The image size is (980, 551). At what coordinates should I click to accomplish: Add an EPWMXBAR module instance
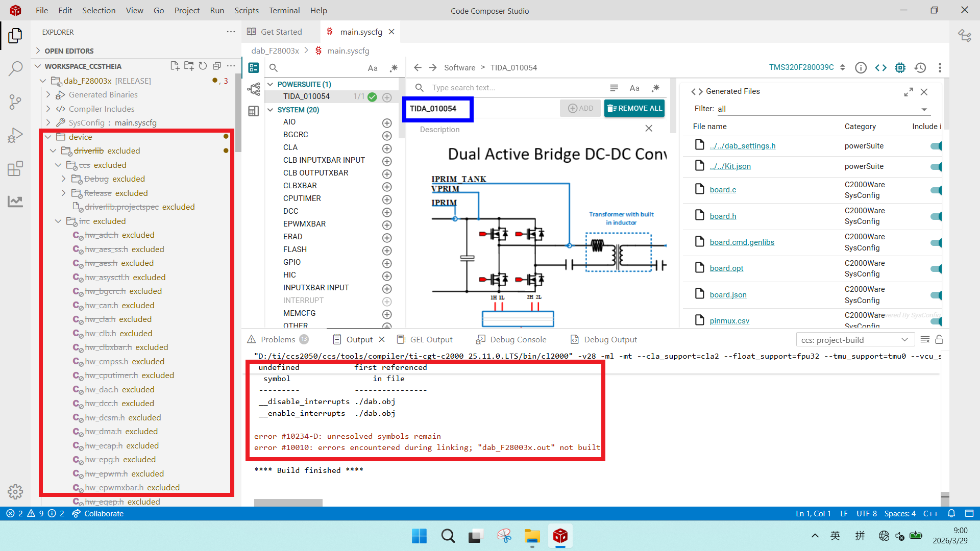pyautogui.click(x=387, y=225)
